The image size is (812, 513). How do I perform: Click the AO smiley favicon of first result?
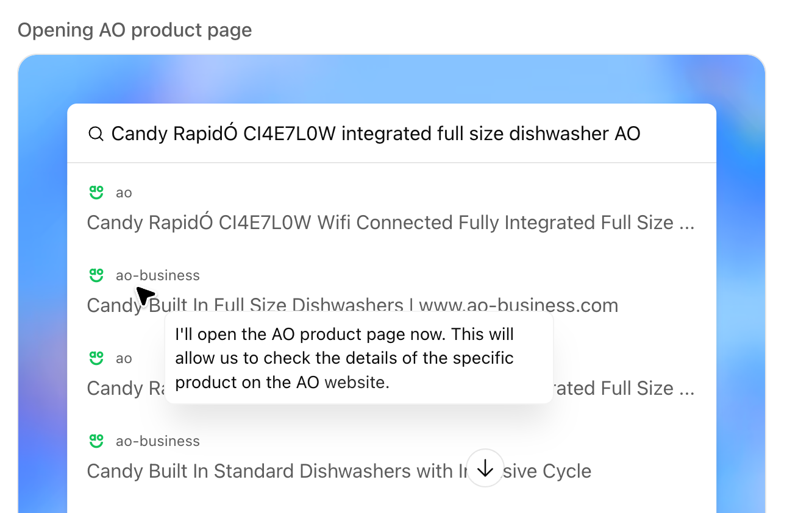tap(96, 193)
